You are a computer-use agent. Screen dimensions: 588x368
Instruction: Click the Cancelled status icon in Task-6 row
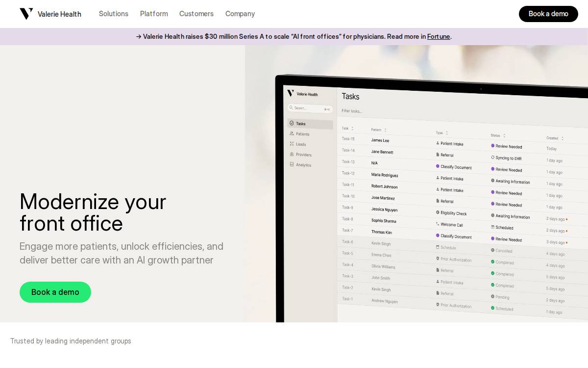pyautogui.click(x=493, y=250)
